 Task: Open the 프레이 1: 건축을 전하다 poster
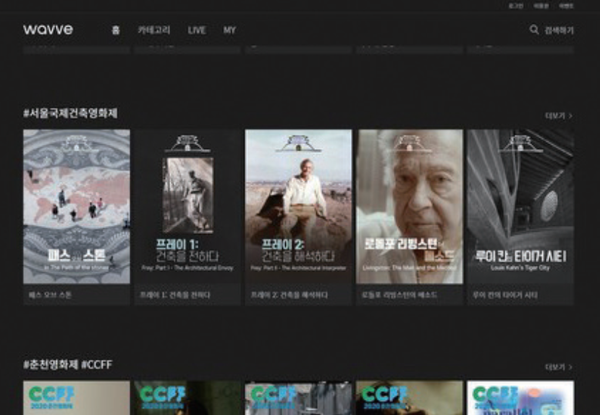pyautogui.click(x=188, y=206)
